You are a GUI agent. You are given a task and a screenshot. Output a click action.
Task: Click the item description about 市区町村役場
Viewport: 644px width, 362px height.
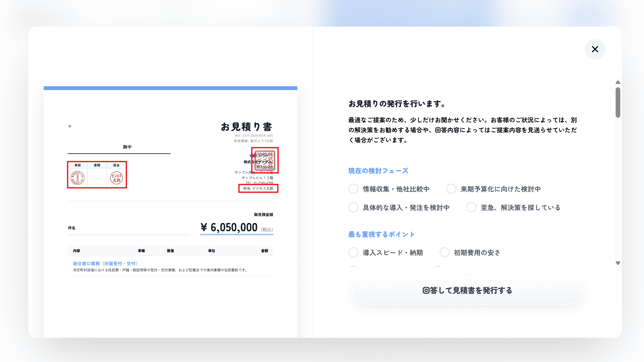click(161, 270)
